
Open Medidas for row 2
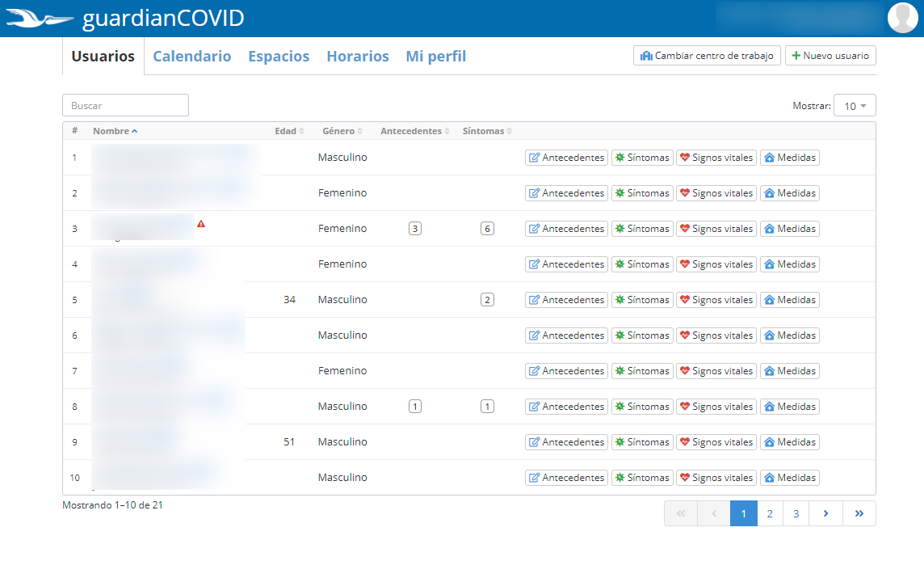point(790,193)
